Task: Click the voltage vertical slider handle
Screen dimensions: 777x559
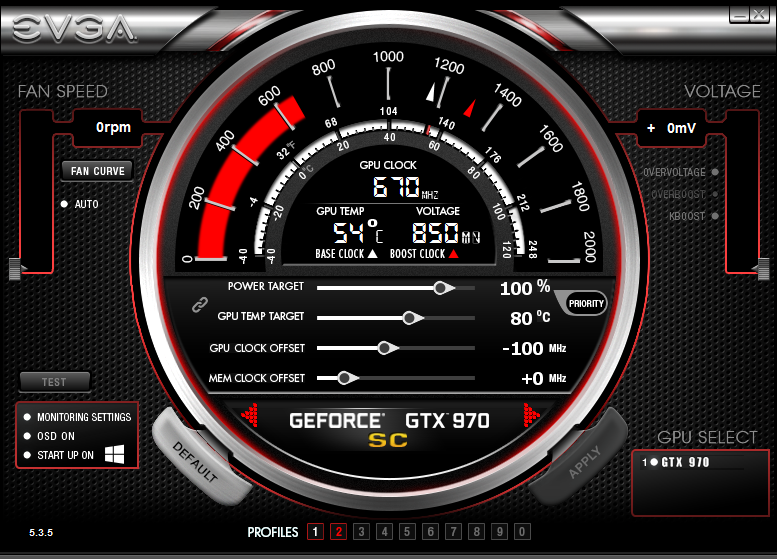Action: pos(762,269)
